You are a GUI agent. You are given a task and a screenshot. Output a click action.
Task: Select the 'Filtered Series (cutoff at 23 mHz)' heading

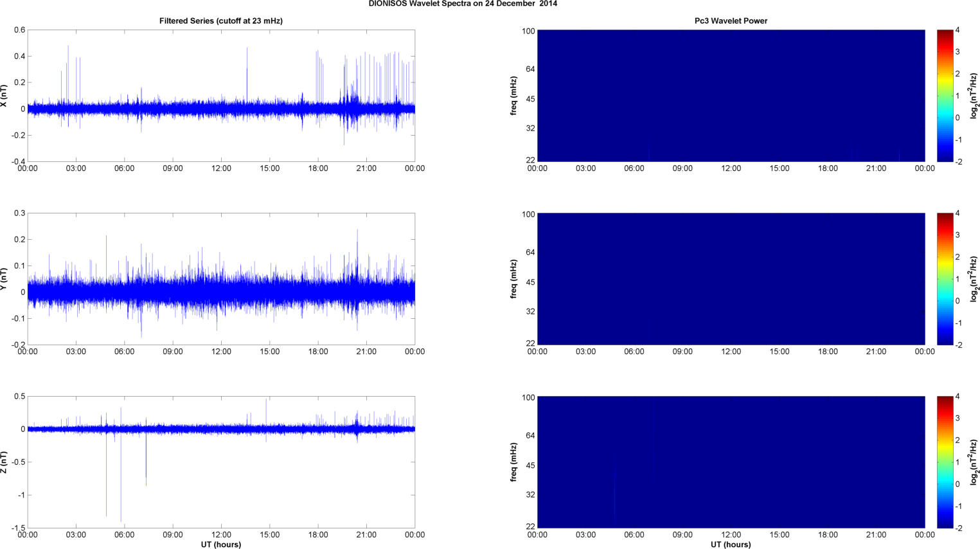coord(221,21)
